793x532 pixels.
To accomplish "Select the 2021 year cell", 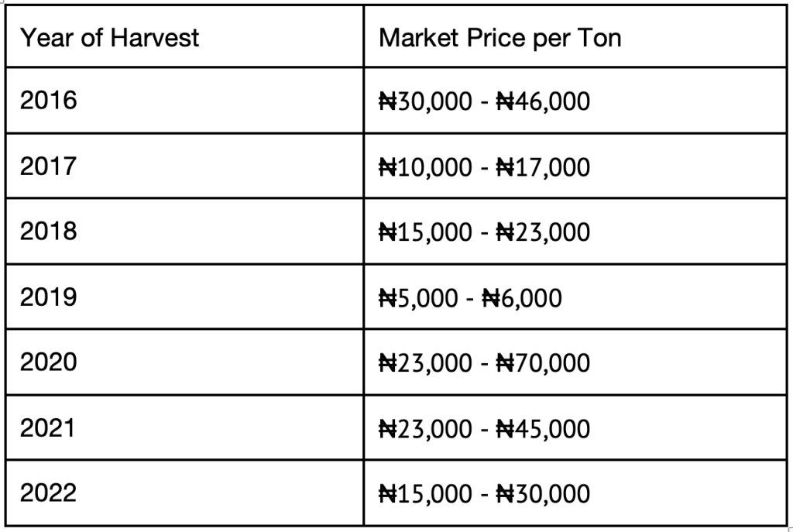I will (184, 427).
